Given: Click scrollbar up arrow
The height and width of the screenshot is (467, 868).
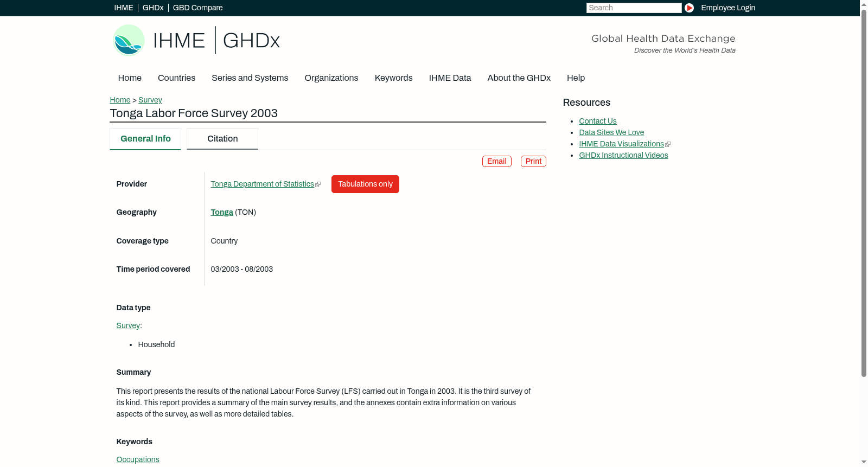Looking at the screenshot, I should pyautogui.click(x=864, y=4).
